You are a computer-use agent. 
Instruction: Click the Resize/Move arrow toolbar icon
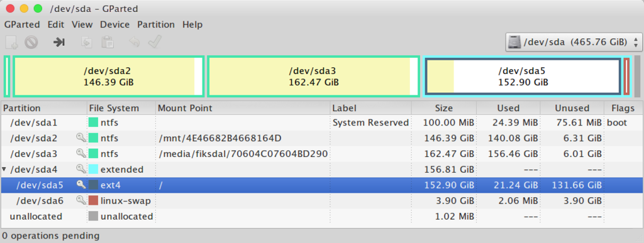[59, 42]
